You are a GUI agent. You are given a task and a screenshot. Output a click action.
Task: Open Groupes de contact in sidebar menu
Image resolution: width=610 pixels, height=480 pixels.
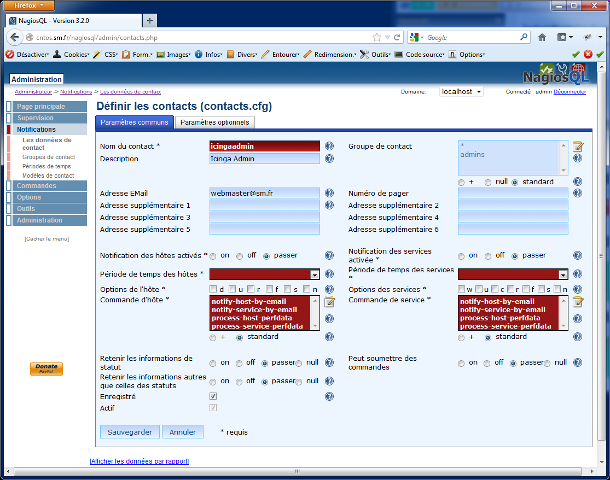click(x=48, y=157)
